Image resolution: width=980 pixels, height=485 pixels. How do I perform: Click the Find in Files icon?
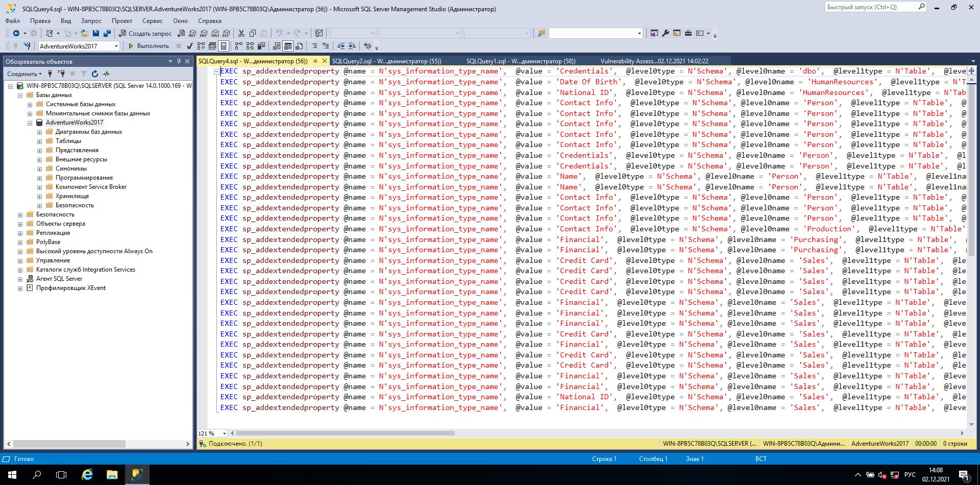pos(542,33)
